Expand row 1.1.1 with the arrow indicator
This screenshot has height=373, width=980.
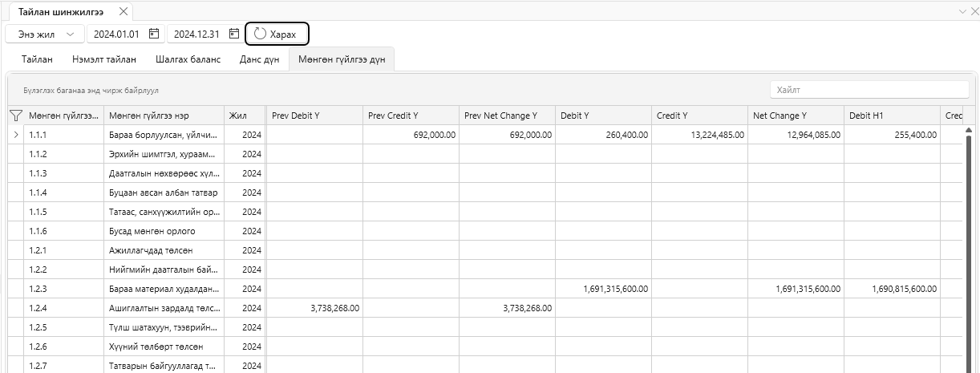pyautogui.click(x=15, y=135)
